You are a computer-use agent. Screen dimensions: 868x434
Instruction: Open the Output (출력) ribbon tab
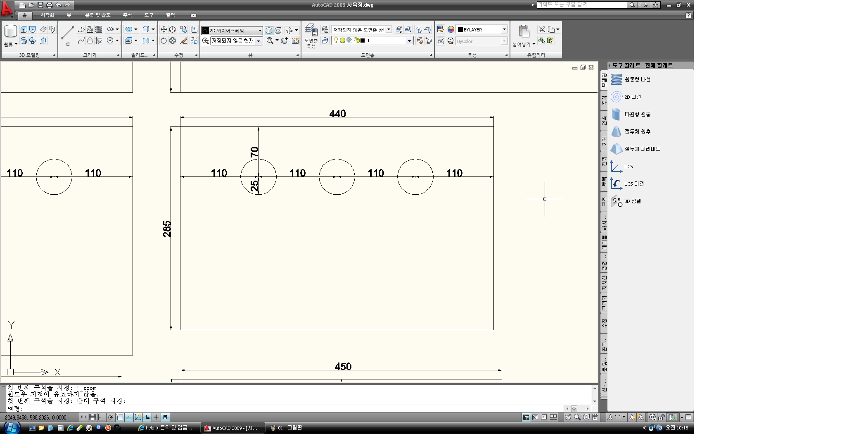coord(171,15)
